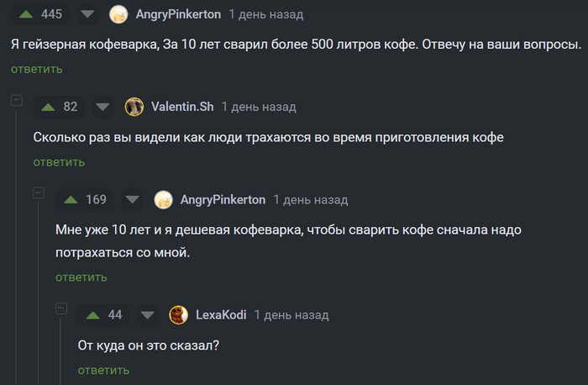Click AngryPinkerton's avatar on the top comment
The height and width of the screenshot is (385, 588).
120,14
